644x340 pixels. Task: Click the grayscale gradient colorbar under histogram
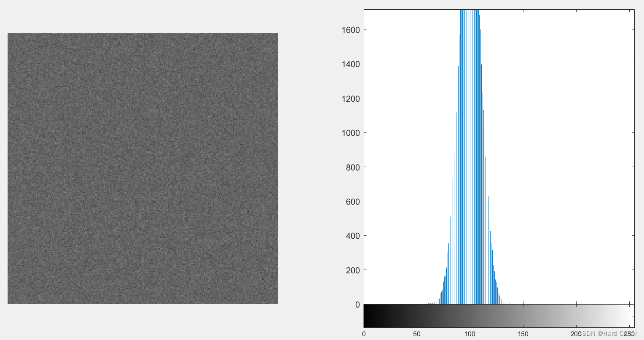[499, 316]
